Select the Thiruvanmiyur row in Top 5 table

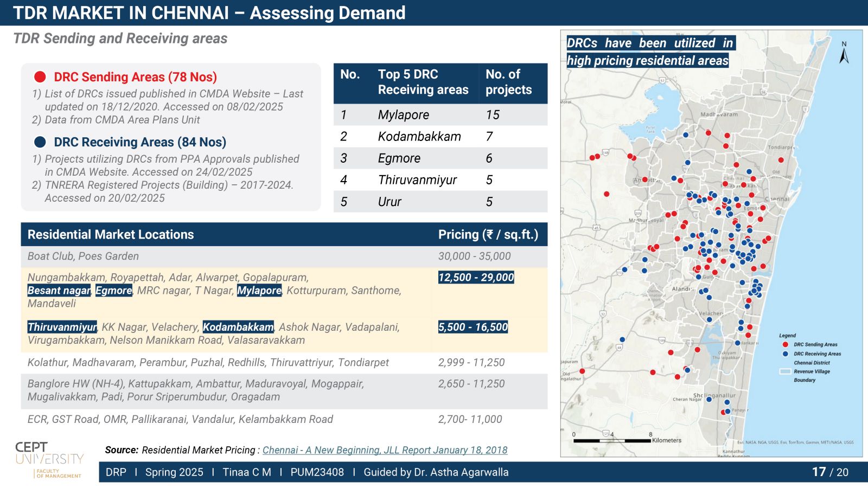(440, 179)
